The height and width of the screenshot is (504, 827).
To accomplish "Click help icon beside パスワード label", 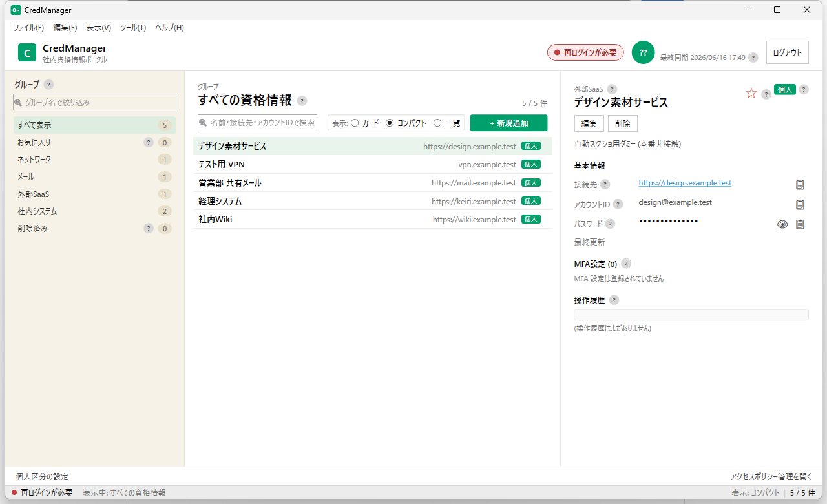I will click(610, 224).
